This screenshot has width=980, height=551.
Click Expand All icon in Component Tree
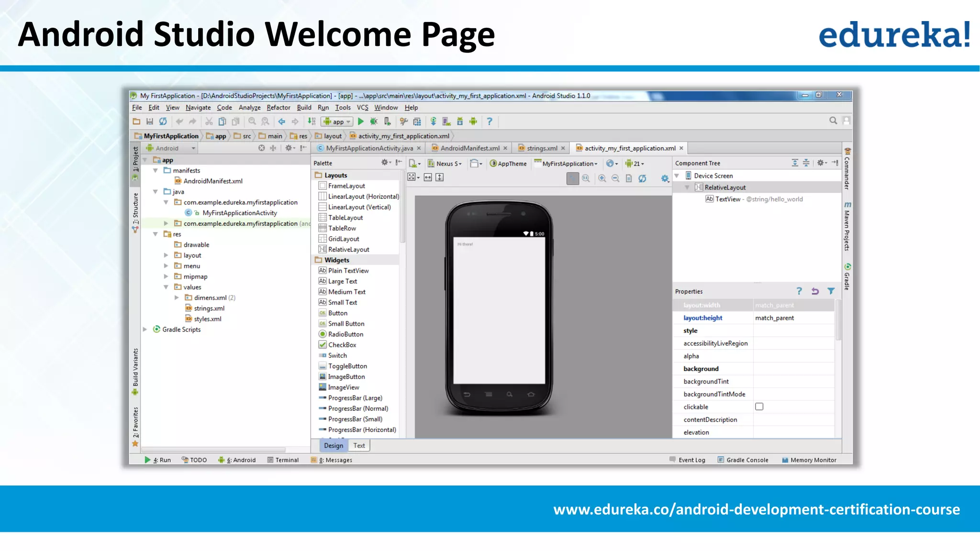795,163
